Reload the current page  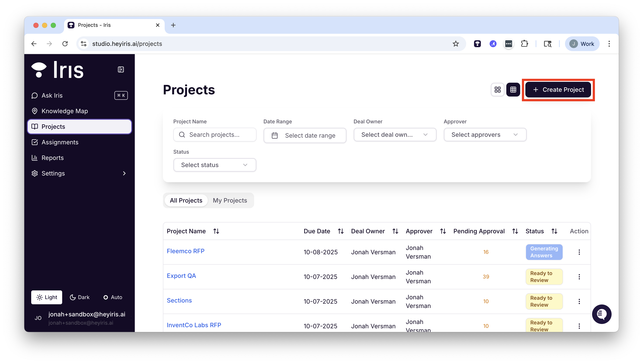[x=65, y=44]
